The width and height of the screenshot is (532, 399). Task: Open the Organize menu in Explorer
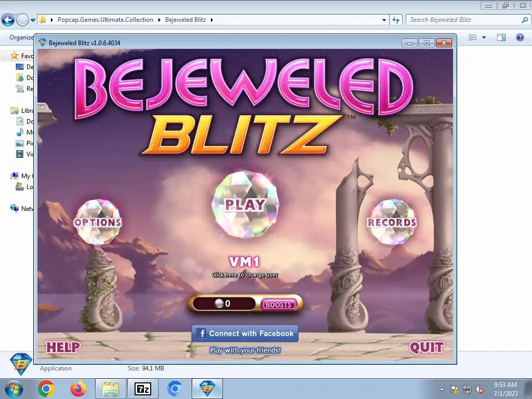21,37
